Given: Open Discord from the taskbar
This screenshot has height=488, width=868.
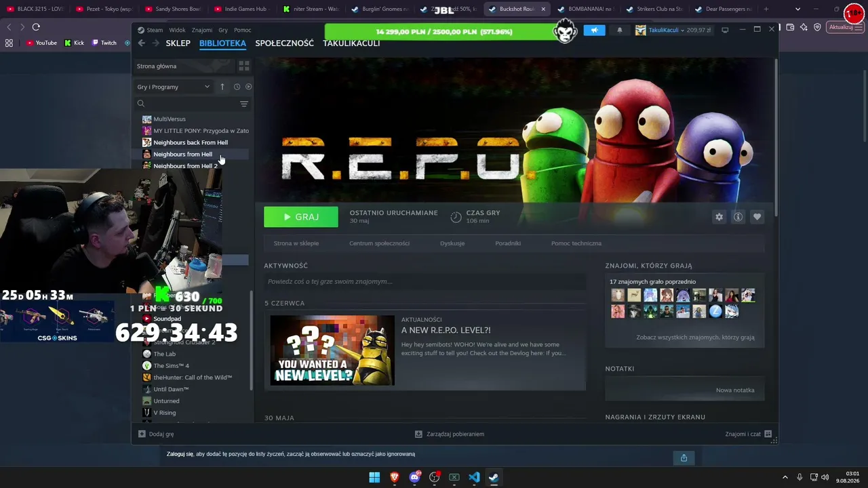Looking at the screenshot, I should [x=414, y=477].
